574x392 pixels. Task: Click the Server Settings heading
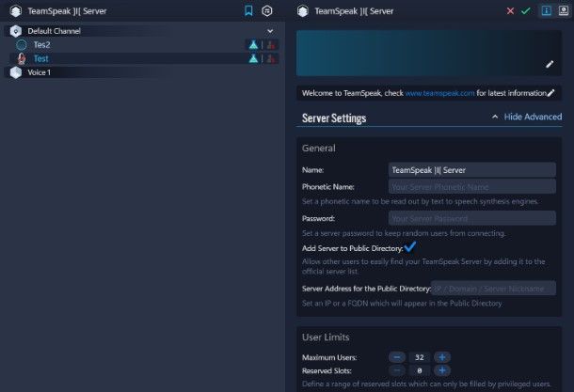click(x=334, y=118)
